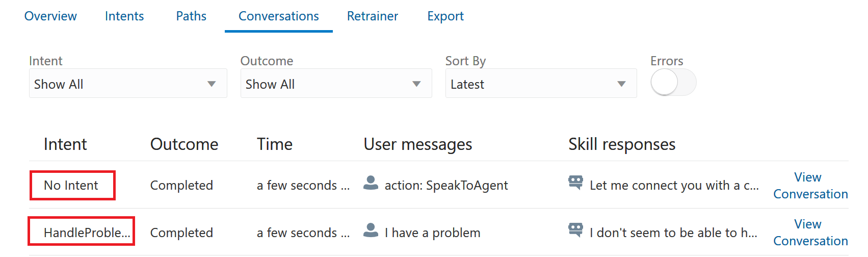Click the bot icon beside Let me connect you
The width and height of the screenshot is (868, 257).
coord(575,183)
